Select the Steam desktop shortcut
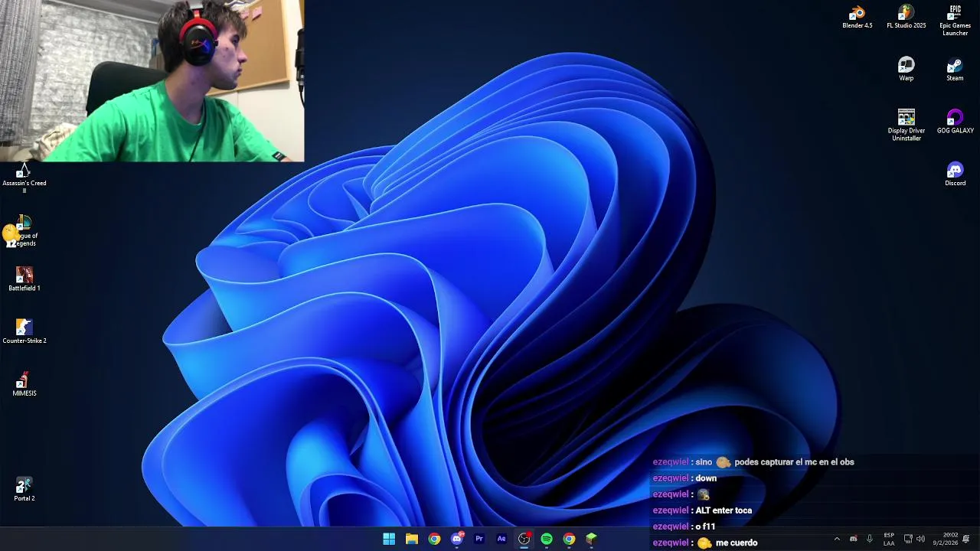980x551 pixels. point(955,69)
